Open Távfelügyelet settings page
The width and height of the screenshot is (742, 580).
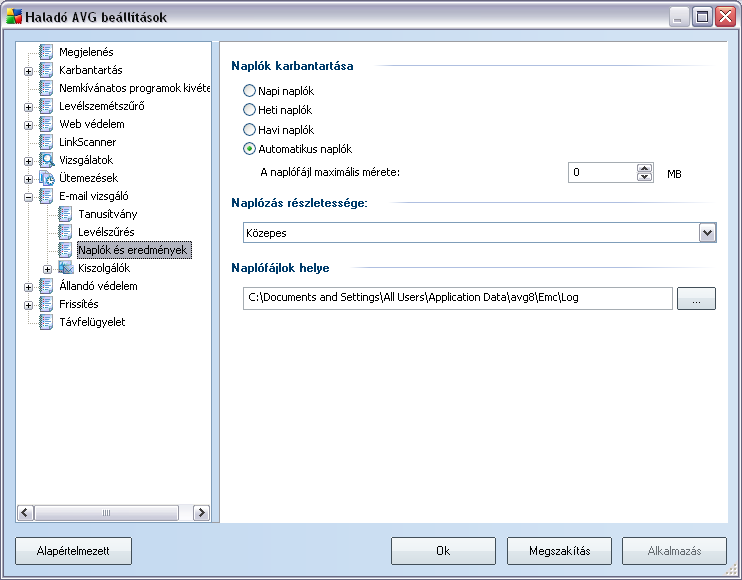(x=92, y=322)
